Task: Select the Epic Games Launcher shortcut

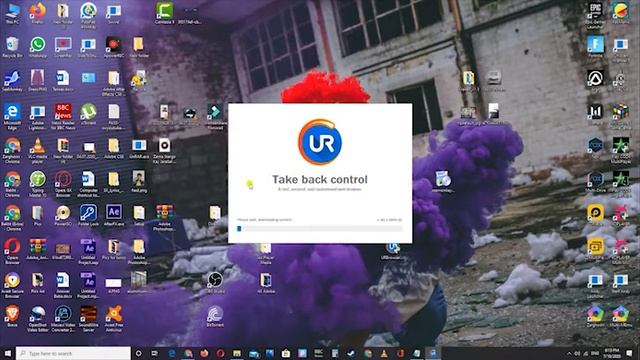Action: 595,16
